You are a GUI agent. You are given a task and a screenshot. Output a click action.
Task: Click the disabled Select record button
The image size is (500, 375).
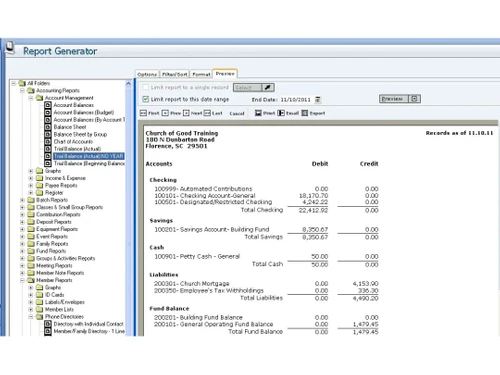(x=247, y=88)
